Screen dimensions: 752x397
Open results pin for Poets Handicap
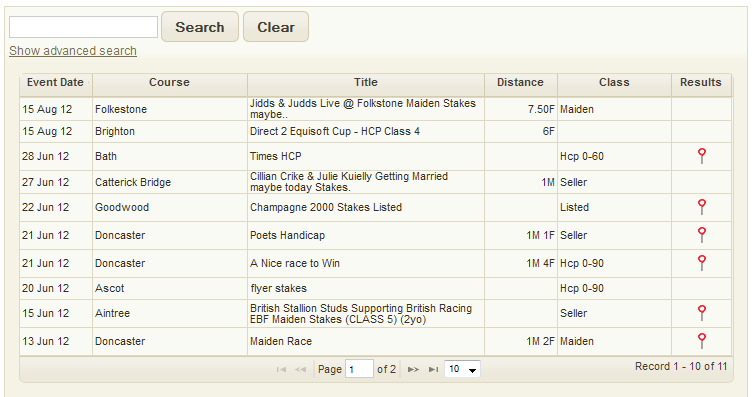pyautogui.click(x=702, y=234)
